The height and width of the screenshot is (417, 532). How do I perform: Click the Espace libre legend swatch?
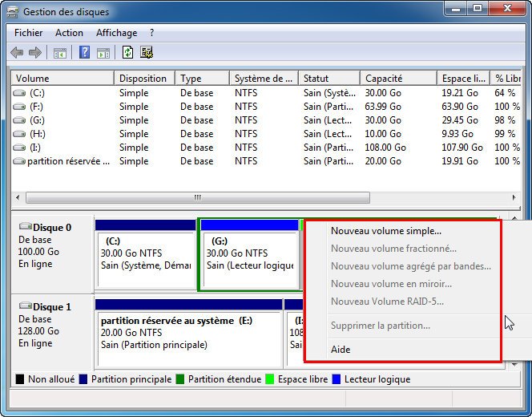(270, 379)
